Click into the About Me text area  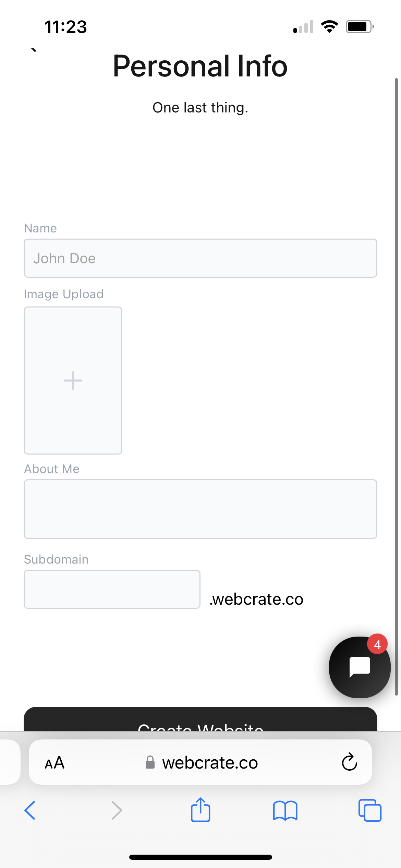pyautogui.click(x=200, y=509)
